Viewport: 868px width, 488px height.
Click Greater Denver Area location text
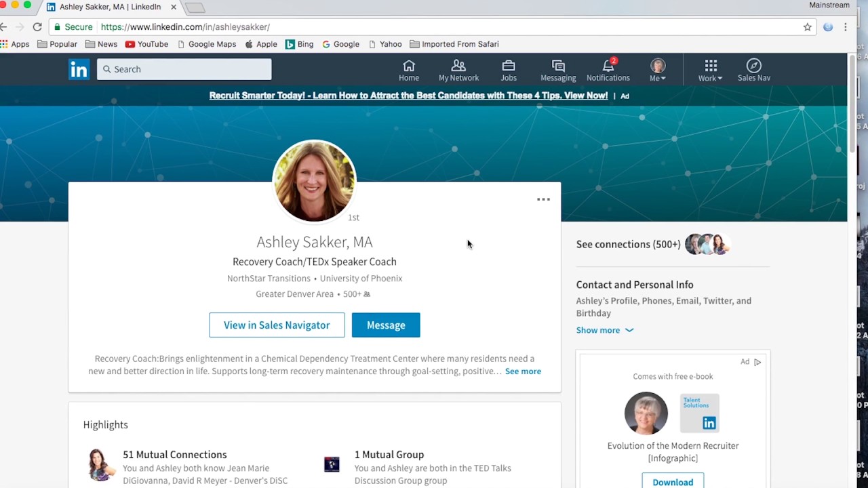click(x=294, y=294)
